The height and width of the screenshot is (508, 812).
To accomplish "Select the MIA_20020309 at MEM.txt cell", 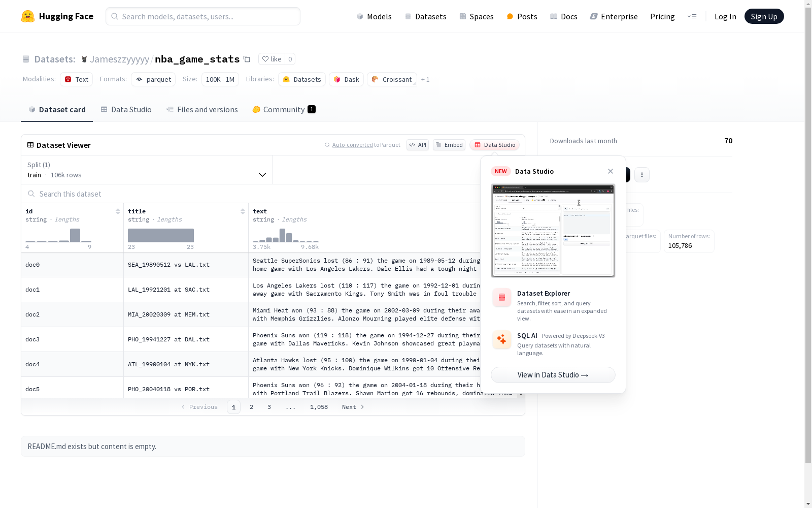I will 186,314.
